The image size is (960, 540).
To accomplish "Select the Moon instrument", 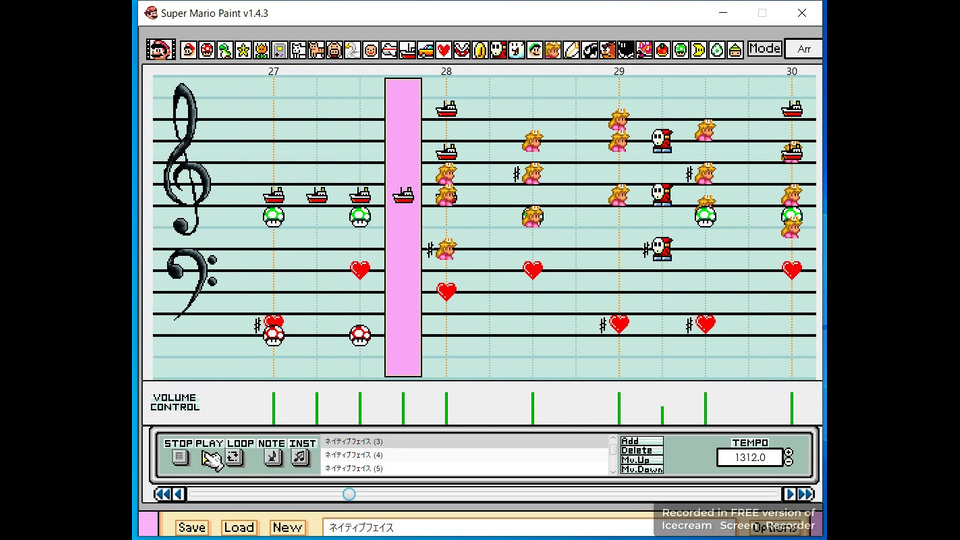I will tap(699, 50).
